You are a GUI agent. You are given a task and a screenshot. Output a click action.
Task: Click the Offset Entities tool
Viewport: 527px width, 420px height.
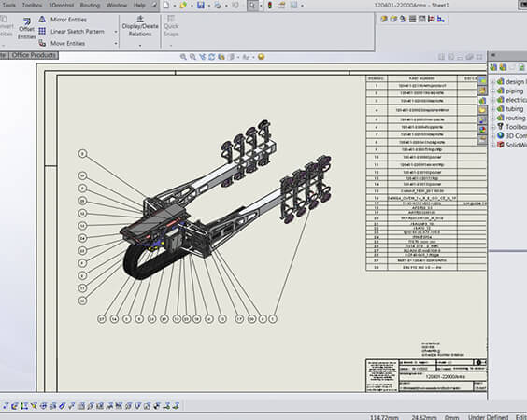click(26, 28)
